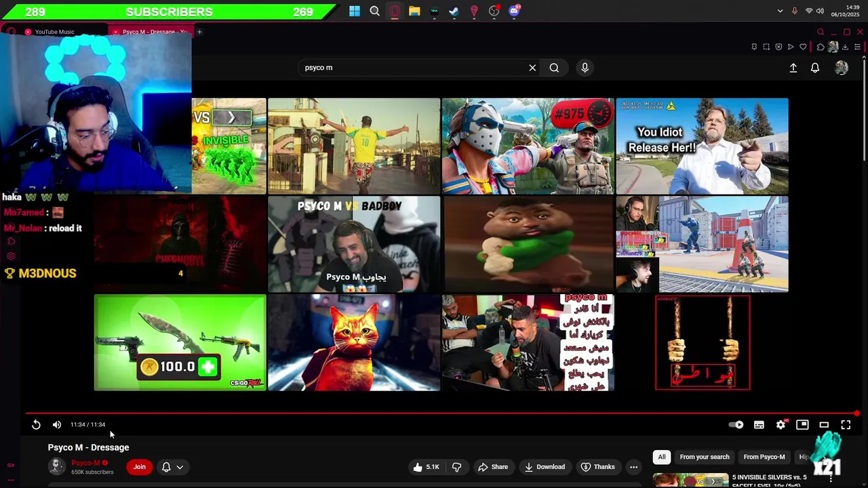The width and height of the screenshot is (868, 488).
Task: Open Opera tab search icon
Action: tap(821, 32)
